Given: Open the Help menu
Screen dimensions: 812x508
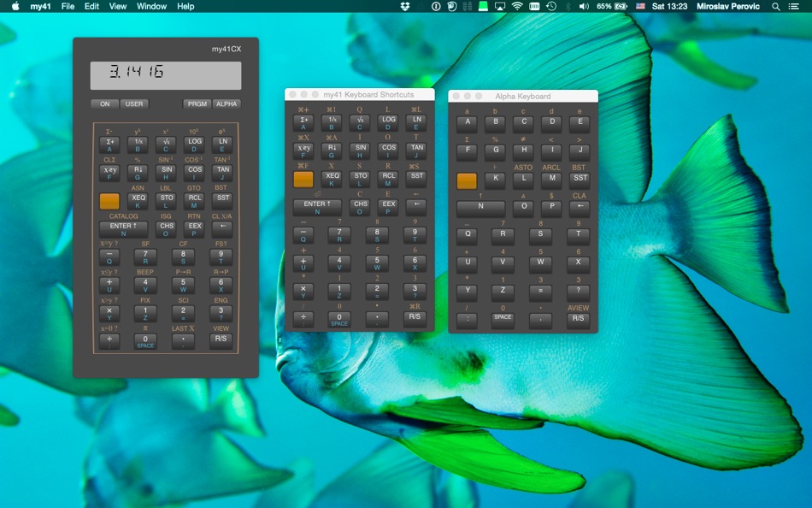Looking at the screenshot, I should click(186, 6).
